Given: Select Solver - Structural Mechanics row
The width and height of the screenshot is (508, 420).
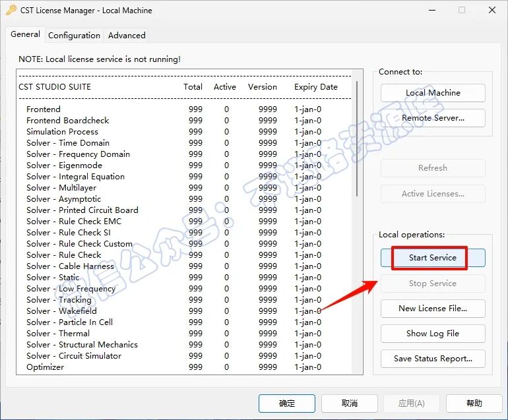Looking at the screenshot, I should click(185, 345).
